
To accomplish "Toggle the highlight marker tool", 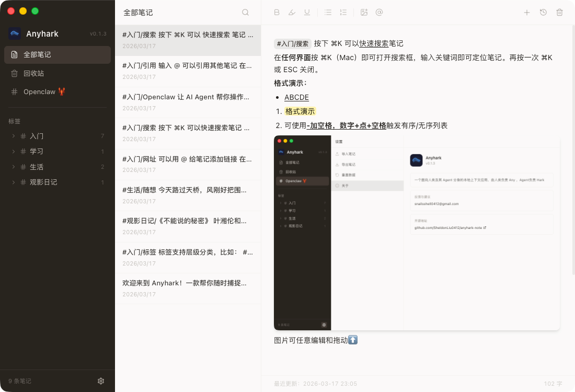I will pos(292,13).
